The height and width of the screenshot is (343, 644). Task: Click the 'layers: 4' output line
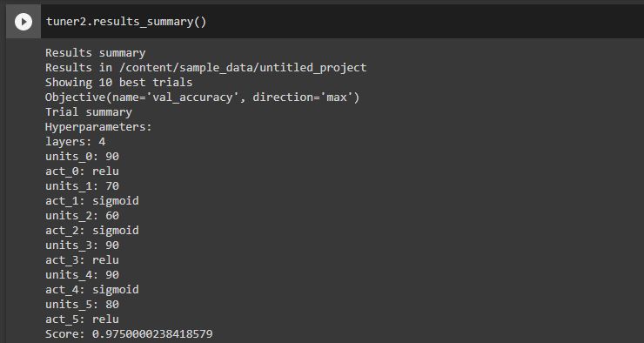tap(75, 142)
